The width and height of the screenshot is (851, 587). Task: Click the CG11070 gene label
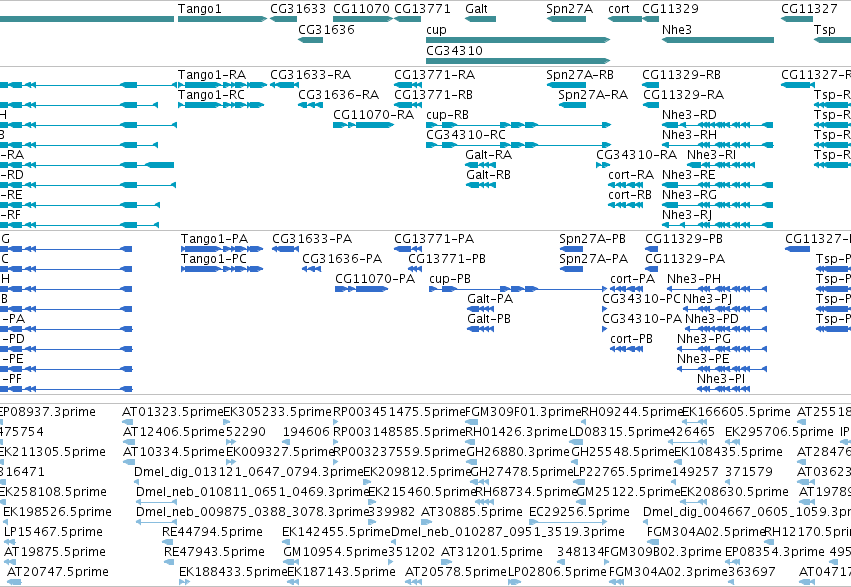[x=361, y=9]
